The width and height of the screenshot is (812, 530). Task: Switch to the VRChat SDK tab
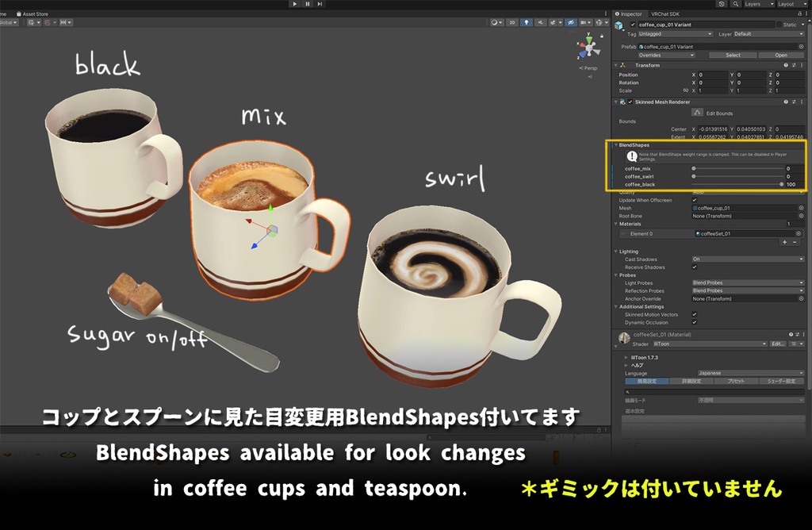[x=666, y=13]
